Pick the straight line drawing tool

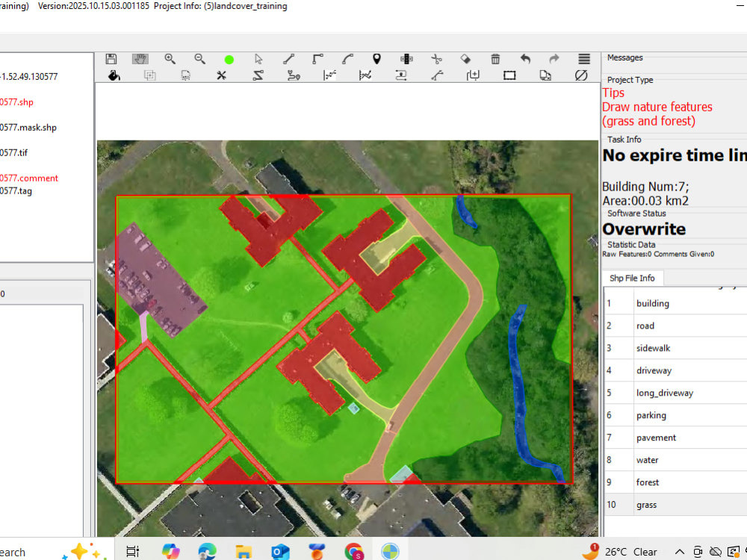[x=288, y=59]
